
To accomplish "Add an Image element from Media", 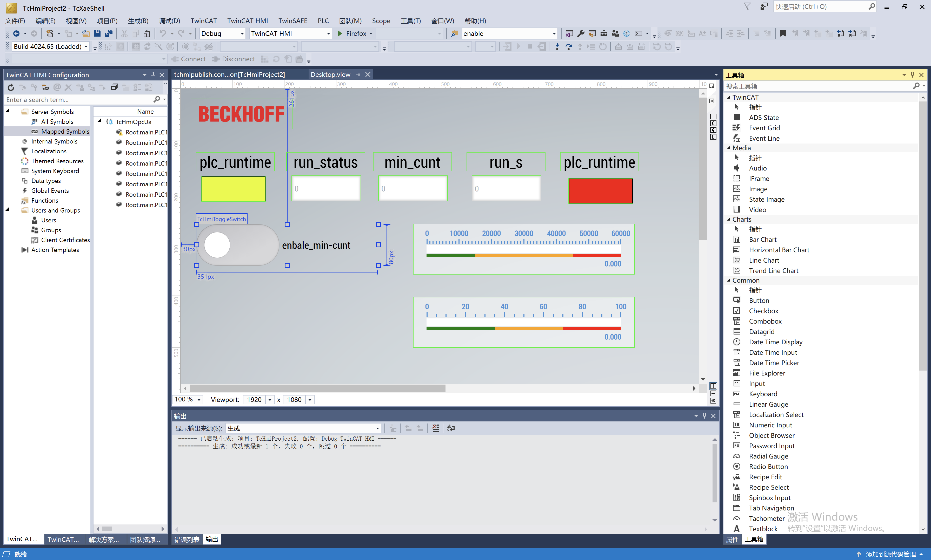I will coord(758,189).
